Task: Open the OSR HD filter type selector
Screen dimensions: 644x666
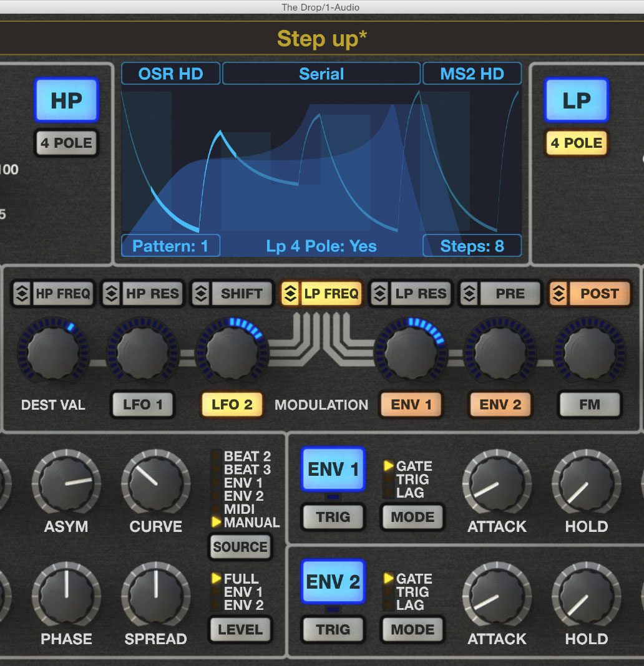Action: coord(171,74)
